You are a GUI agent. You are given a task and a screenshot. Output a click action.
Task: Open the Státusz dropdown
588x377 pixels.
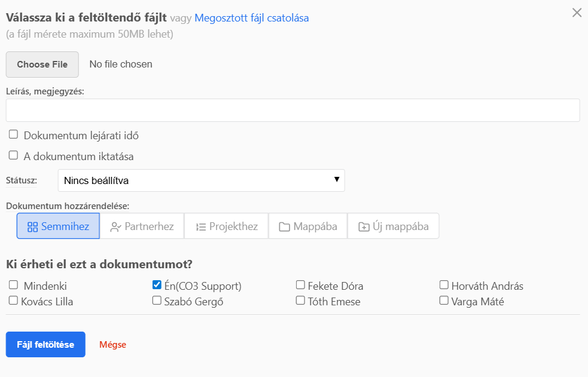201,180
